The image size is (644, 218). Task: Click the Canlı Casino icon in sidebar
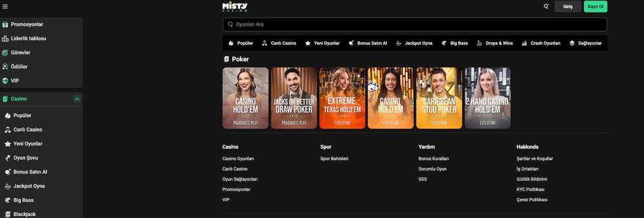8,129
